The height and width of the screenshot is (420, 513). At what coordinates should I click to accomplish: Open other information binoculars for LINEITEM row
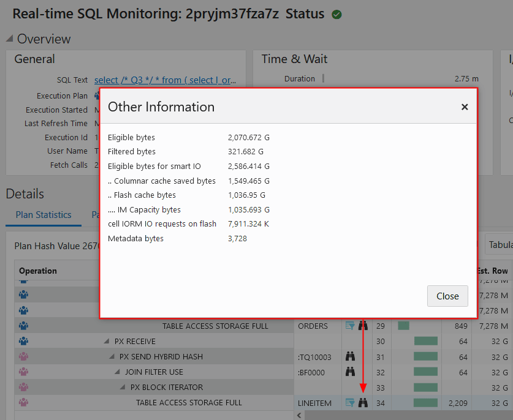coord(363,402)
